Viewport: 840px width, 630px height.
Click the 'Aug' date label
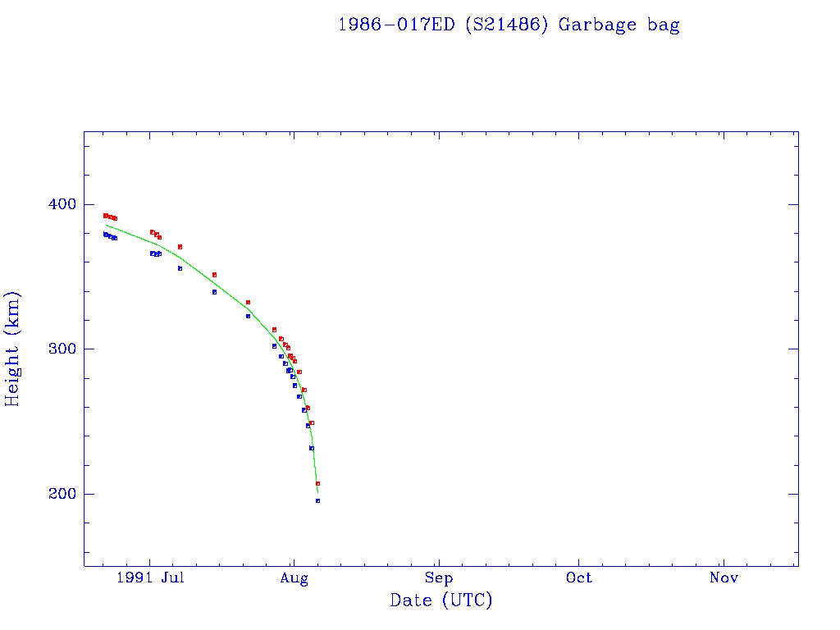pyautogui.click(x=294, y=578)
